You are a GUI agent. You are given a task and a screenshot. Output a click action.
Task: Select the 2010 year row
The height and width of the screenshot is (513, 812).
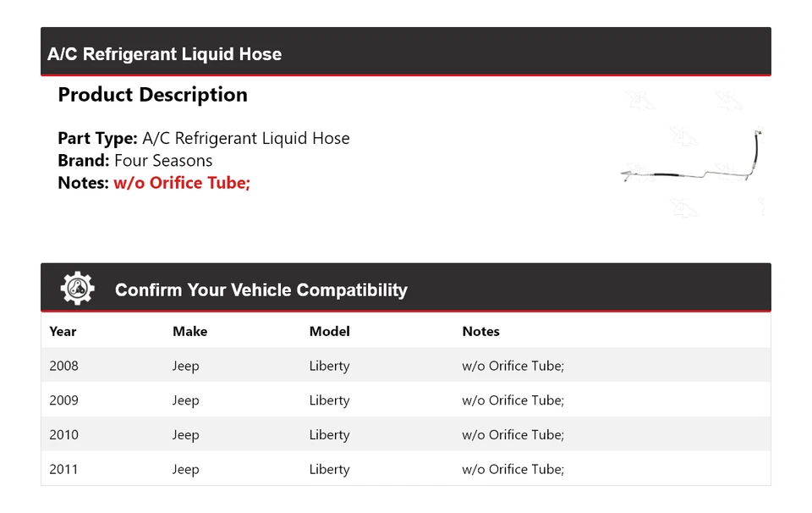pos(63,435)
